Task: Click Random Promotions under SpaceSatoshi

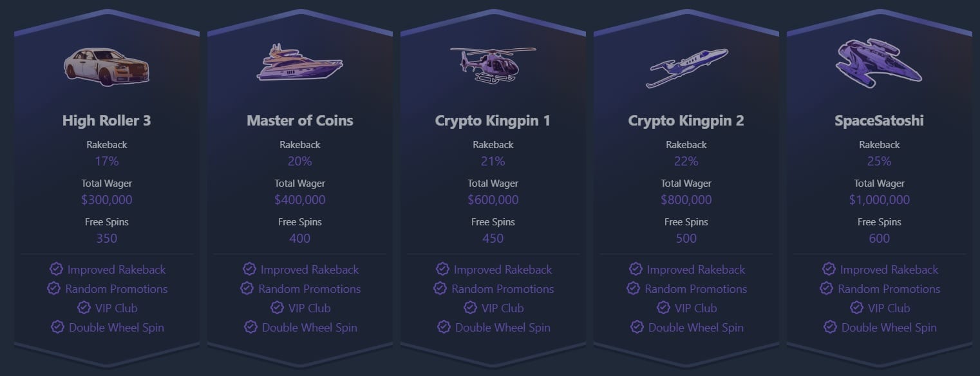Action: click(889, 288)
